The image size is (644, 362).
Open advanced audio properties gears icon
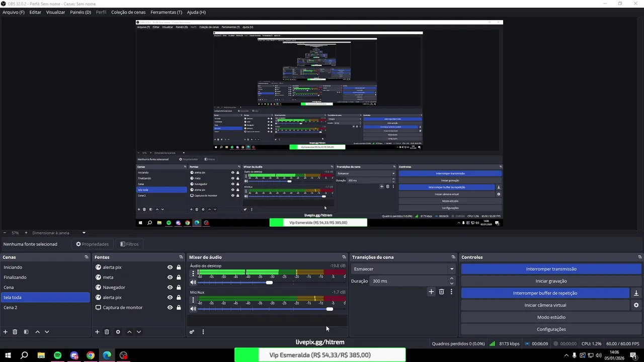click(x=192, y=332)
